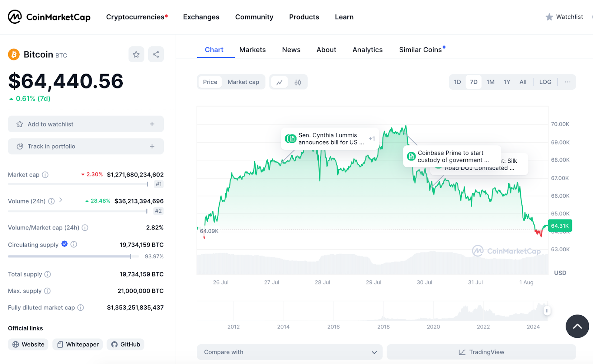
Task: Open the Coinbase Prime custody news card
Action: click(x=452, y=156)
